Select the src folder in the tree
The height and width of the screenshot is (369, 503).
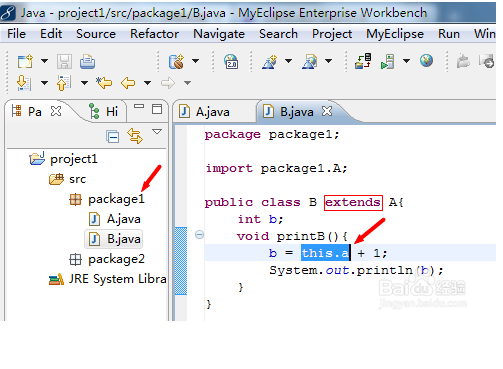(x=68, y=179)
